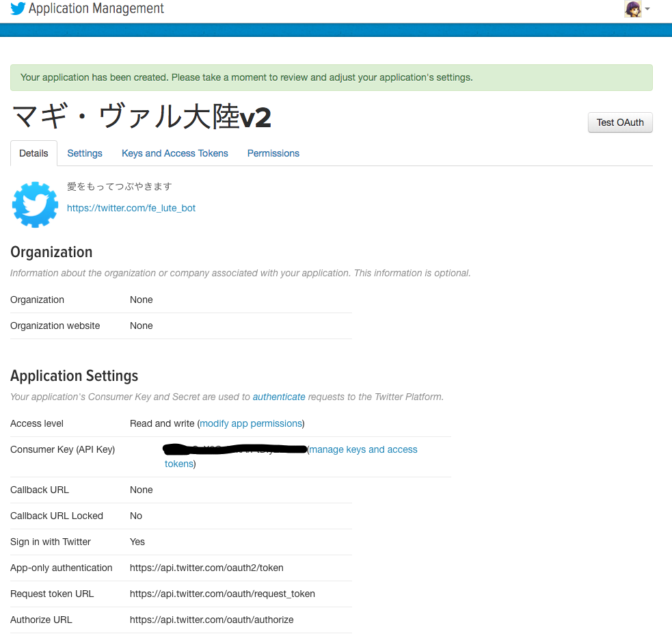
Task: Click the Access level label
Action: coord(37,424)
